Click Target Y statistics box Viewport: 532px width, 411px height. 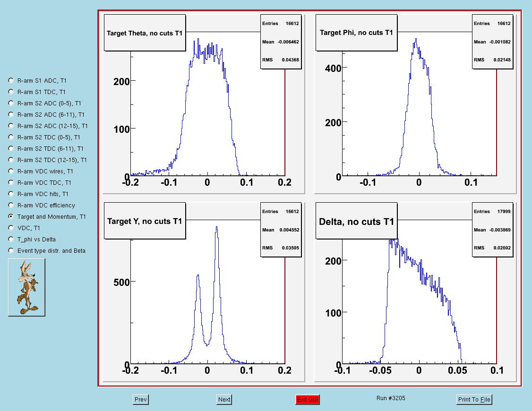pyautogui.click(x=281, y=230)
